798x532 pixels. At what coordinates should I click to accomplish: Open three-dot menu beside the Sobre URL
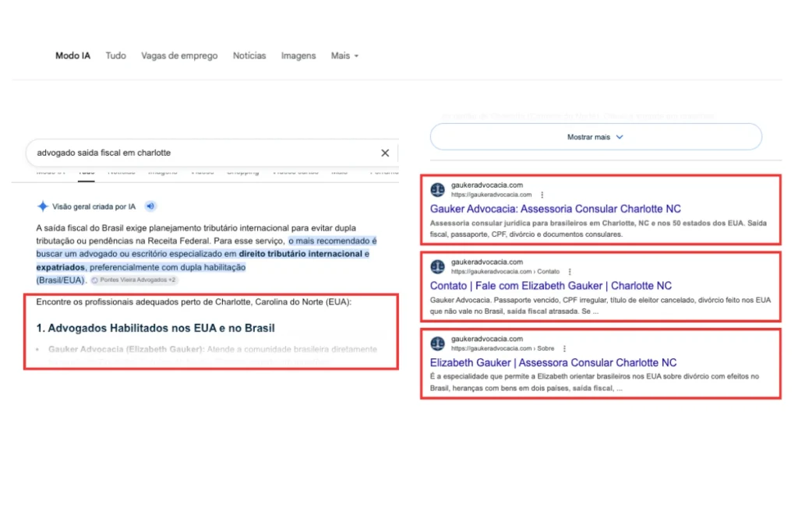click(564, 348)
